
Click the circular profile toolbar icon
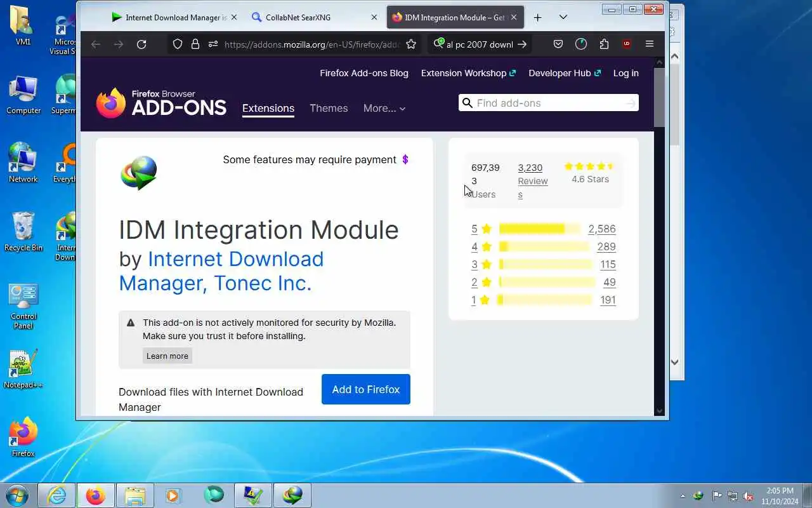(581, 44)
